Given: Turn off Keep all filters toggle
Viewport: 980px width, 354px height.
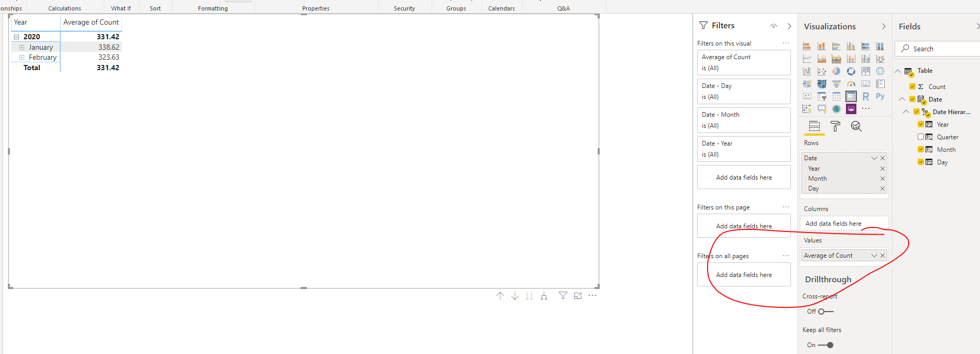Looking at the screenshot, I should click(x=825, y=345).
